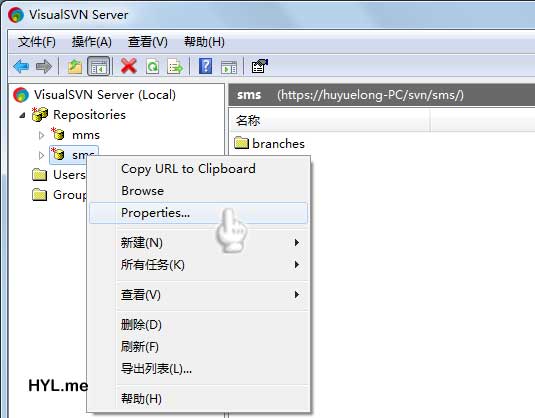Click the Forward arrow toolbar icon
The image size is (535, 418).
pyautogui.click(x=44, y=66)
